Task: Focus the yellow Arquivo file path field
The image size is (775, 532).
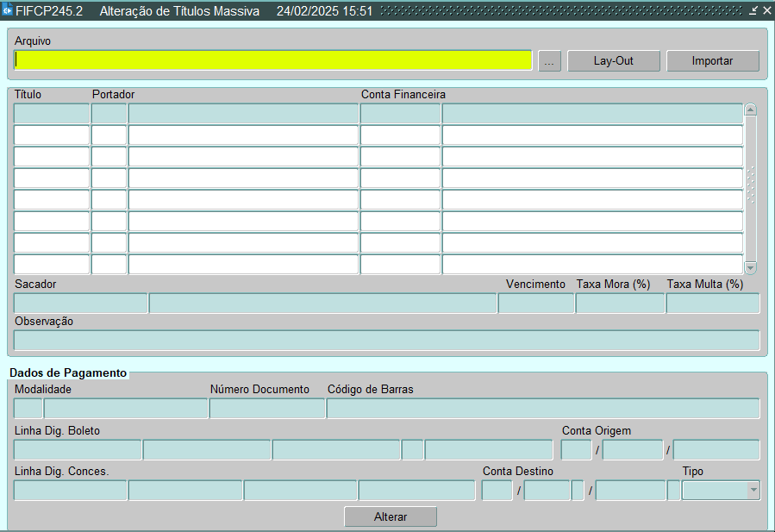Action: pyautogui.click(x=273, y=60)
